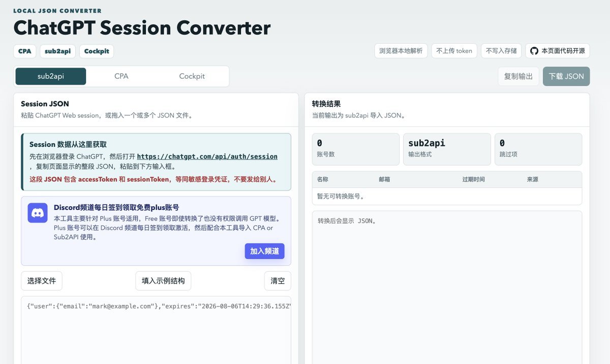Click the 选择文件 button
This screenshot has height=364, width=610.
coord(42,281)
